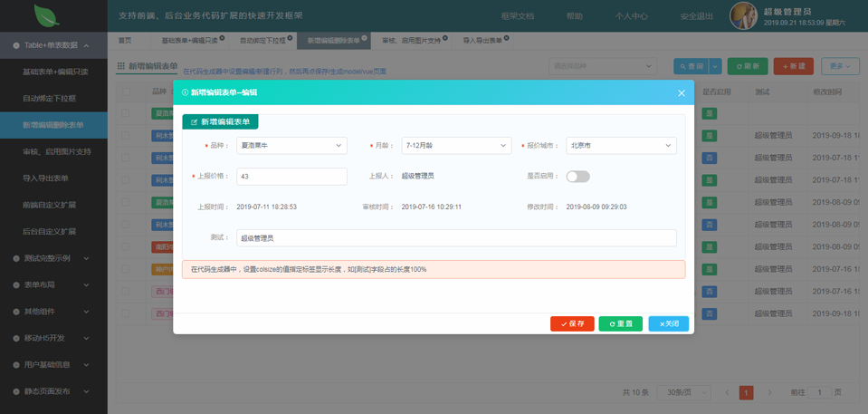The width and height of the screenshot is (868, 414).
Task: Click the grid icon beside 新增编辑表单 title
Action: click(121, 66)
